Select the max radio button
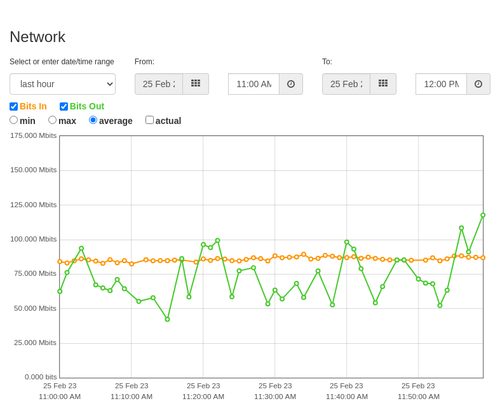This screenshot has width=500, height=403. (x=52, y=120)
